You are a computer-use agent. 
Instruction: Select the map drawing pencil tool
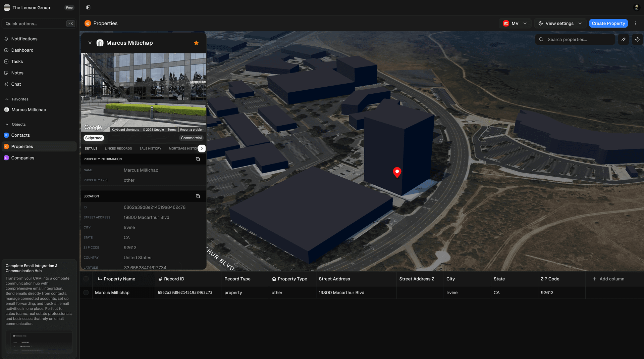[624, 39]
